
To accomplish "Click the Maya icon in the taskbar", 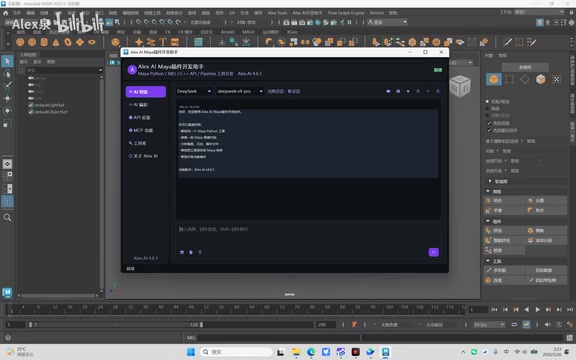I will click(x=385, y=352).
